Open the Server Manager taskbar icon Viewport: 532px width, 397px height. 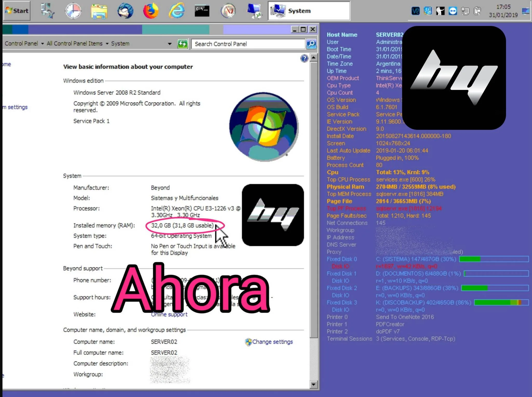48,11
